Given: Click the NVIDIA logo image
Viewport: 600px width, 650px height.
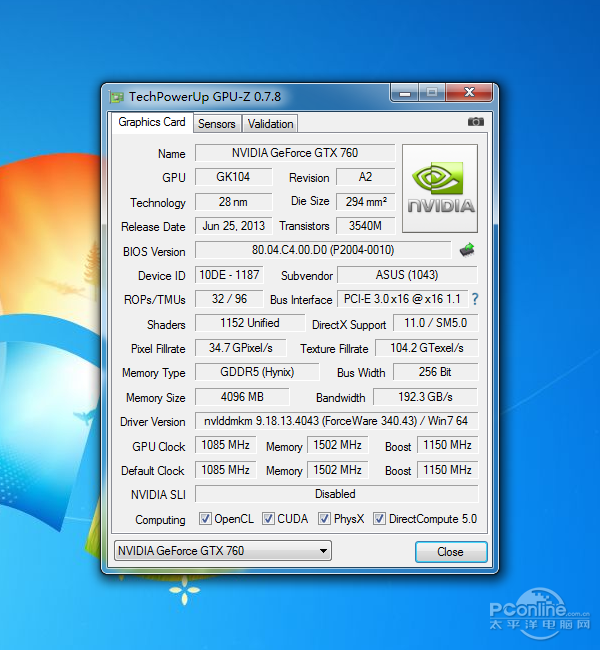Looking at the screenshot, I should (x=439, y=188).
